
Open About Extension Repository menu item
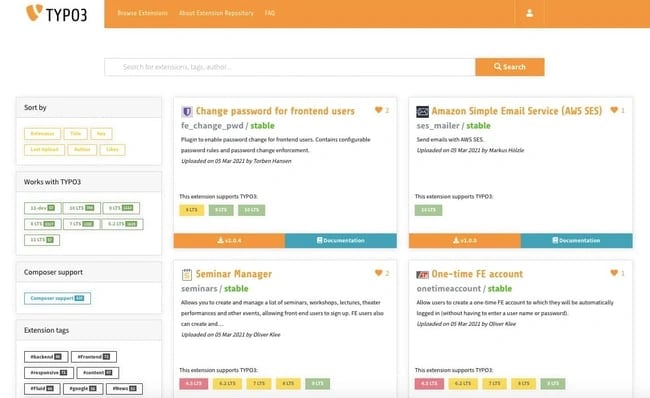[x=216, y=13]
